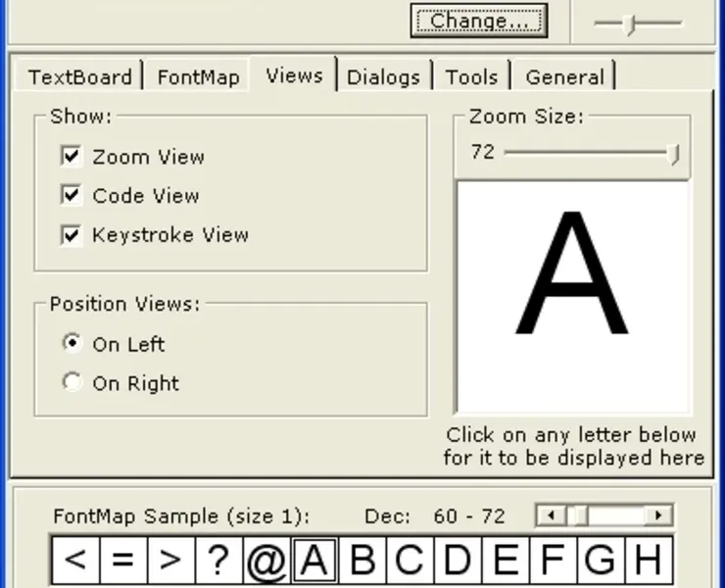Select the '=' glyph in the sample row
The image size is (725, 588).
[x=122, y=562]
